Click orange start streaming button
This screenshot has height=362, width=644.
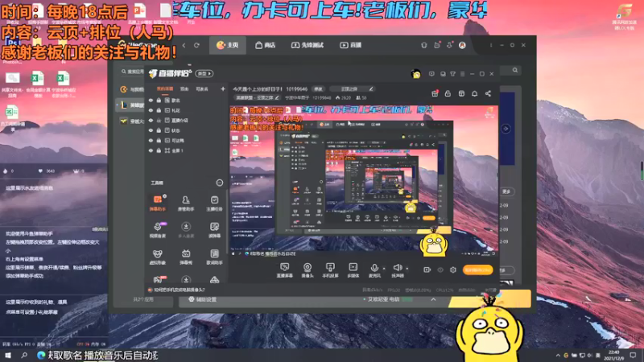(x=477, y=269)
